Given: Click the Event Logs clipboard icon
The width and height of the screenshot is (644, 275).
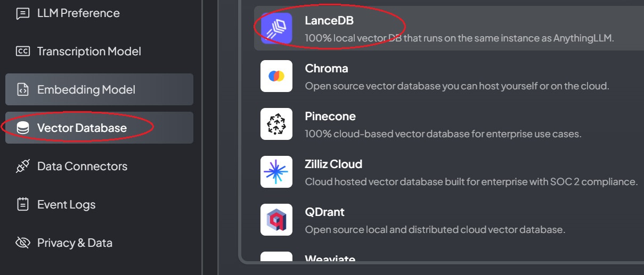Looking at the screenshot, I should point(22,205).
